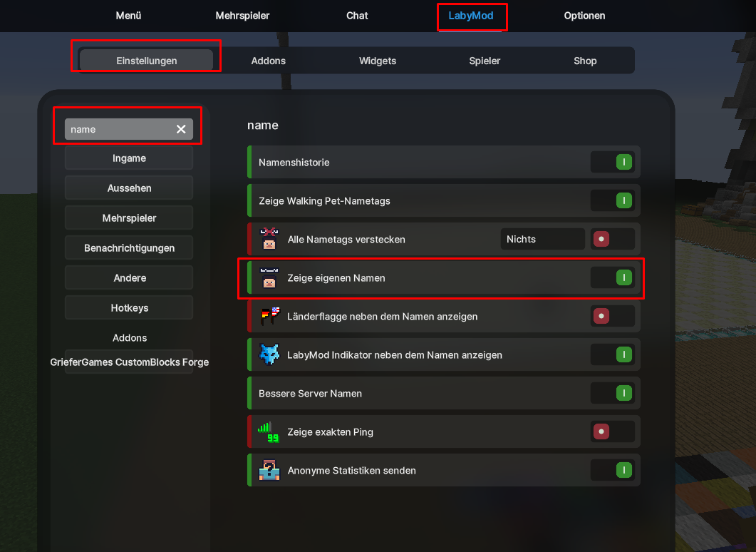The height and width of the screenshot is (552, 756).
Task: Switch to the Chat tab
Action: [357, 16]
